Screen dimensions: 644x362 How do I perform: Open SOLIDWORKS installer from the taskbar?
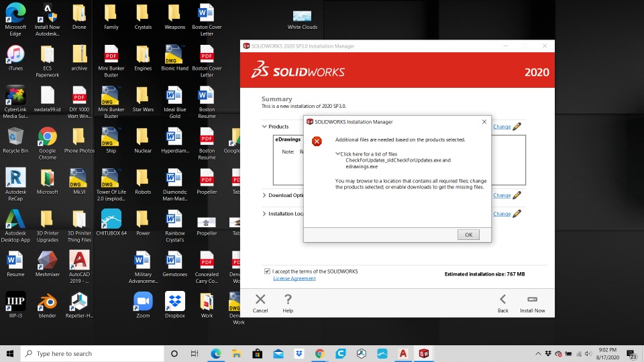tap(424, 353)
